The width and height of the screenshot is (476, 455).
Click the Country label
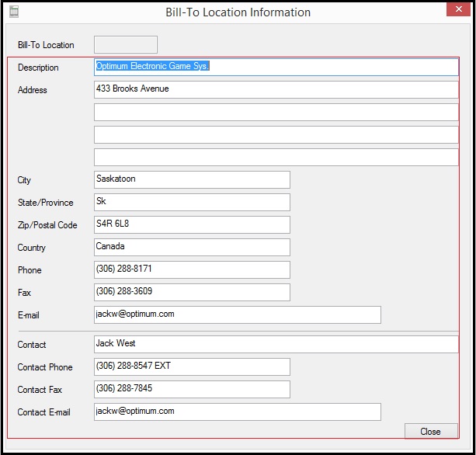tap(32, 248)
